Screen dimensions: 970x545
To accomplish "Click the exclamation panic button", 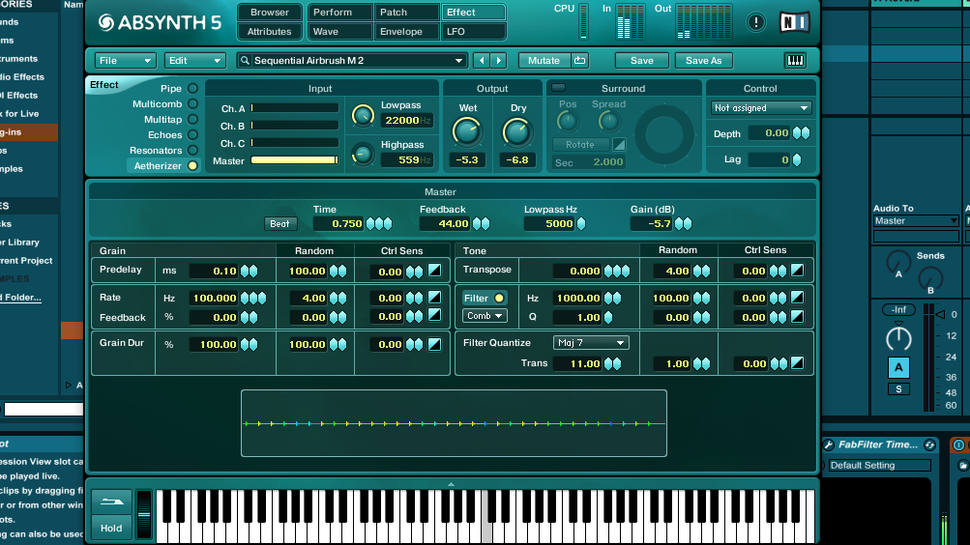I will [x=756, y=22].
